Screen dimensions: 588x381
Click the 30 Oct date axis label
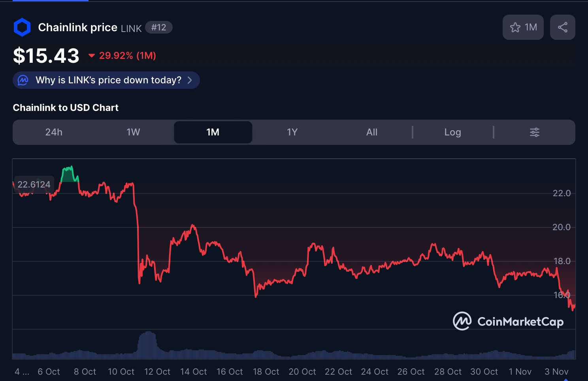tap(484, 372)
